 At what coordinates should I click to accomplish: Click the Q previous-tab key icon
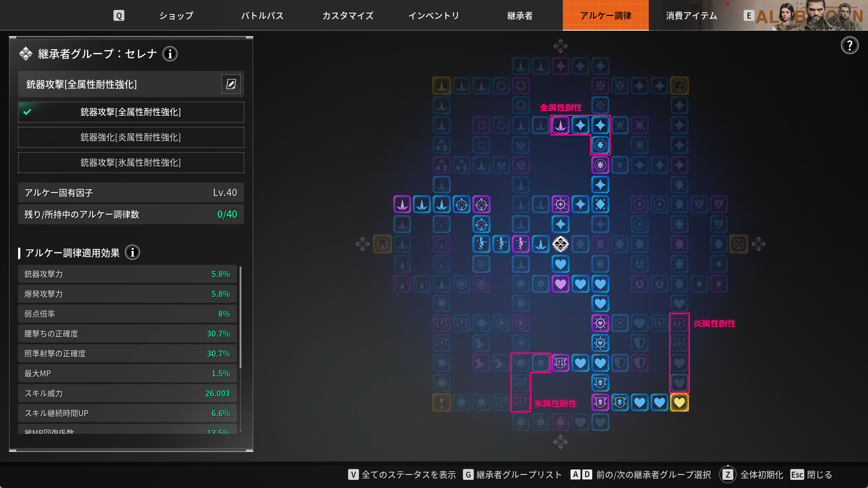point(119,16)
